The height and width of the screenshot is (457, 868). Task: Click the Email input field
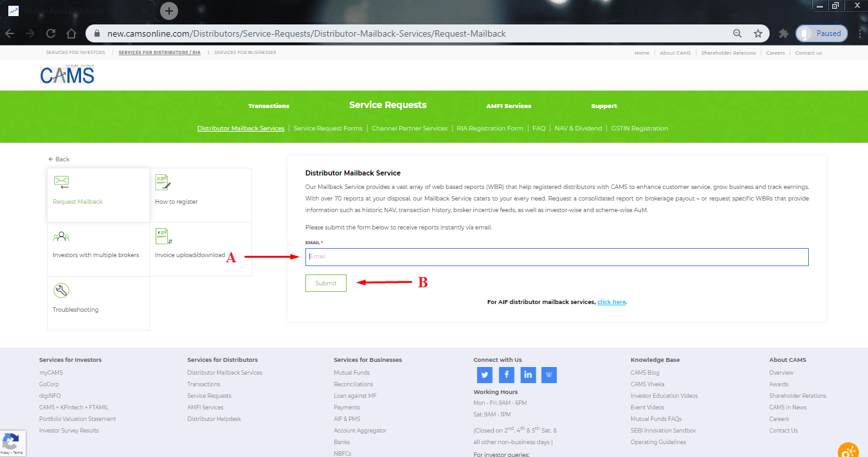[557, 256]
